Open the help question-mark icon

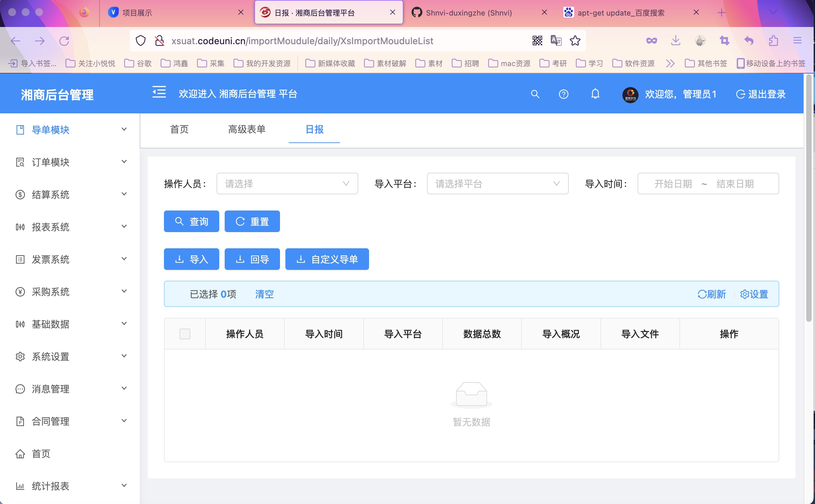(x=563, y=94)
